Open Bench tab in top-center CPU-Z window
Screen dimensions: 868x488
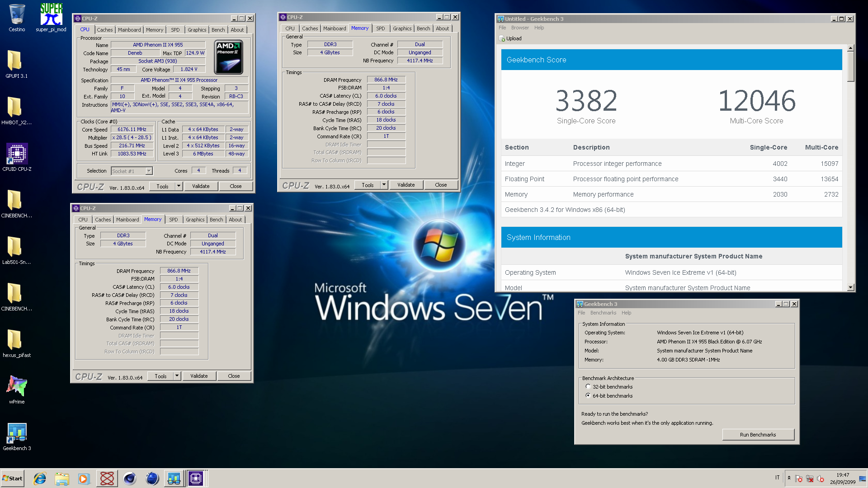[x=423, y=28]
